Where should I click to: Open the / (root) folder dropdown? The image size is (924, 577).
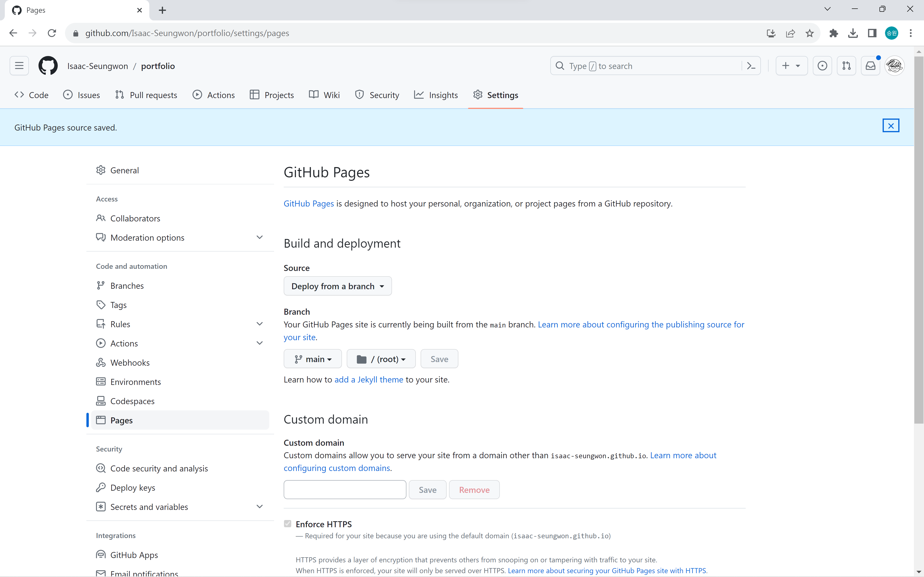[x=381, y=359]
